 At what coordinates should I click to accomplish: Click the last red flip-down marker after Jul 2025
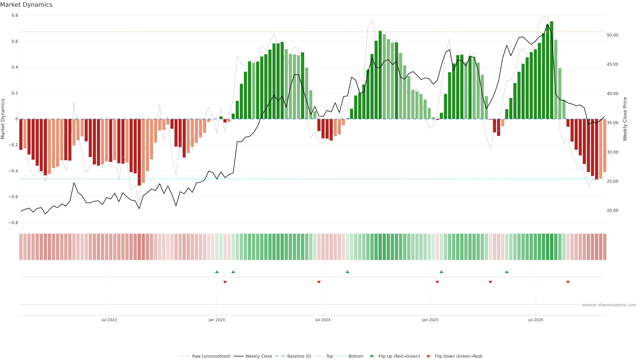[568, 282]
